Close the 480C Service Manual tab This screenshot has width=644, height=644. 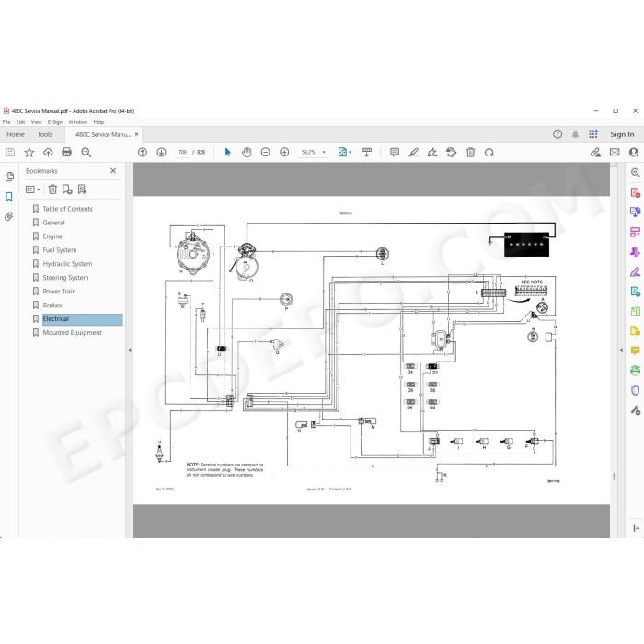pos(137,134)
